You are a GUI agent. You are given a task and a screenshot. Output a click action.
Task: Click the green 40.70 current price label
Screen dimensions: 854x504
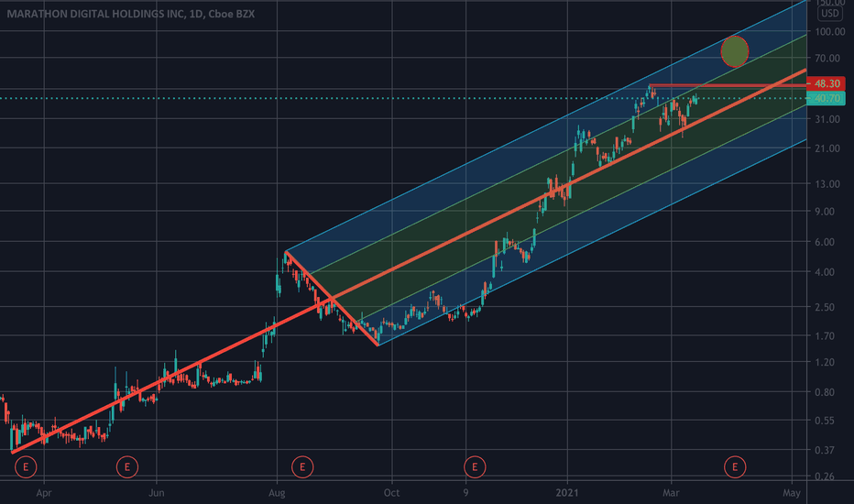(827, 99)
